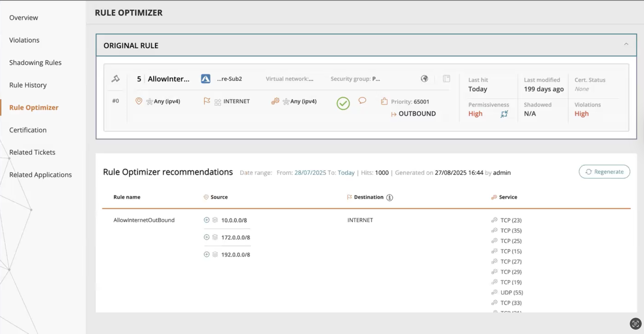Click the globe icon in rule header
This screenshot has height=334, width=644.
[424, 79]
